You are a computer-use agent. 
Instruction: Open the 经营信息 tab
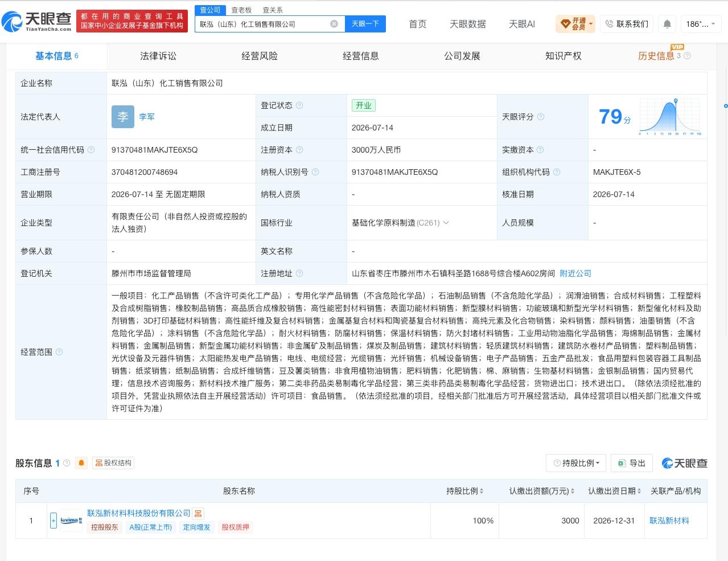[x=361, y=56]
